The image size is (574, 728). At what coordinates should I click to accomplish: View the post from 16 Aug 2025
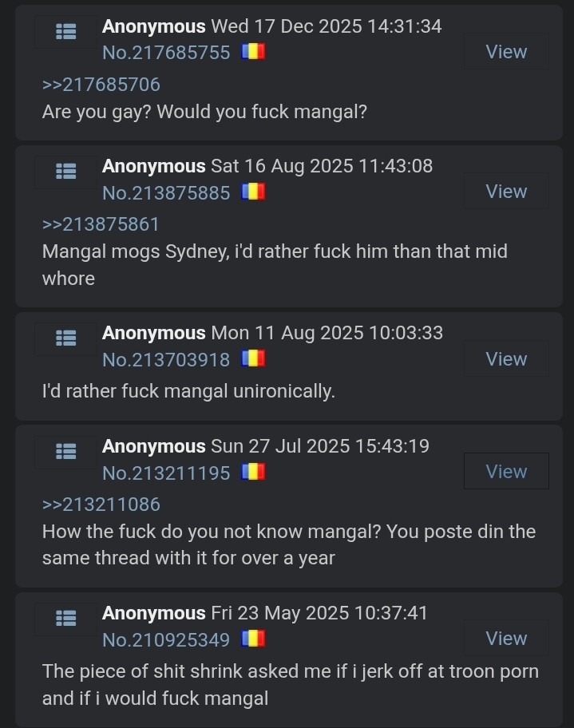click(x=506, y=192)
